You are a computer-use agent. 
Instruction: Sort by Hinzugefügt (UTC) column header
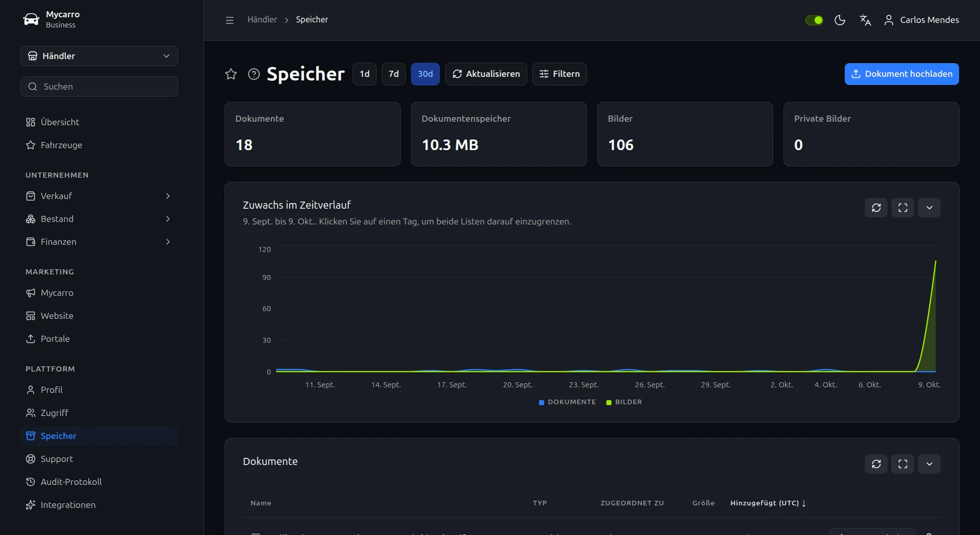pos(768,503)
